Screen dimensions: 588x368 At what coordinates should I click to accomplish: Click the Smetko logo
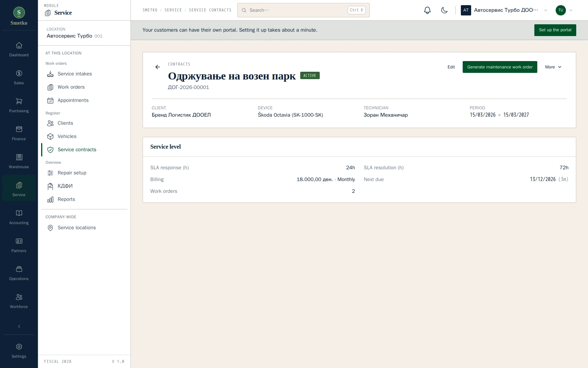coord(19,17)
